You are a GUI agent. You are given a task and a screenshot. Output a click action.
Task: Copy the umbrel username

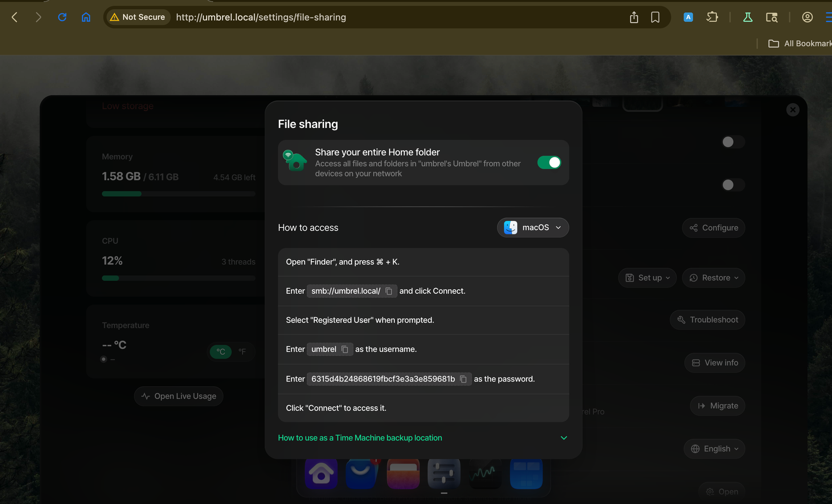(345, 349)
